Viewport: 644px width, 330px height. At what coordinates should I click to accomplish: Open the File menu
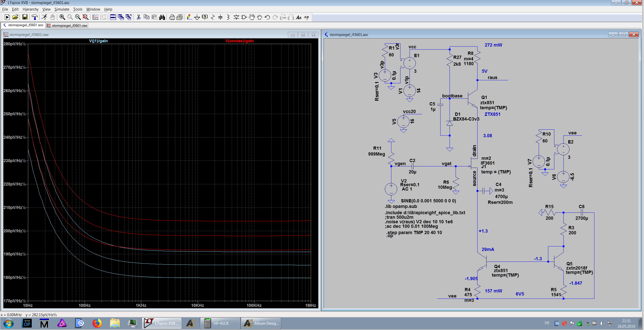[x=5, y=9]
